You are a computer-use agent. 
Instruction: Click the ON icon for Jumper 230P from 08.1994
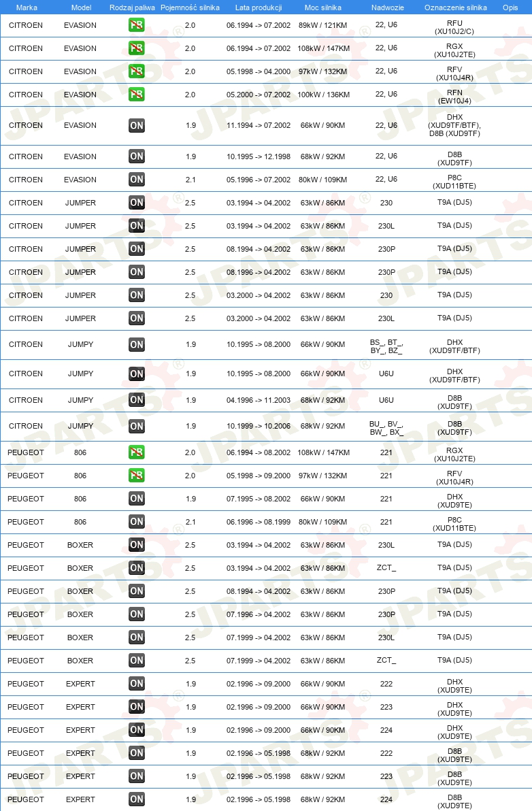click(137, 249)
